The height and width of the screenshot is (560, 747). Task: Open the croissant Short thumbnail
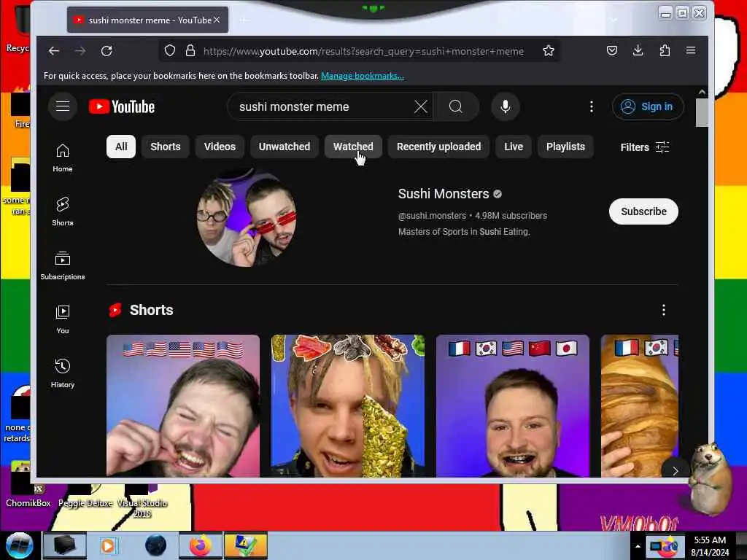[639, 405]
